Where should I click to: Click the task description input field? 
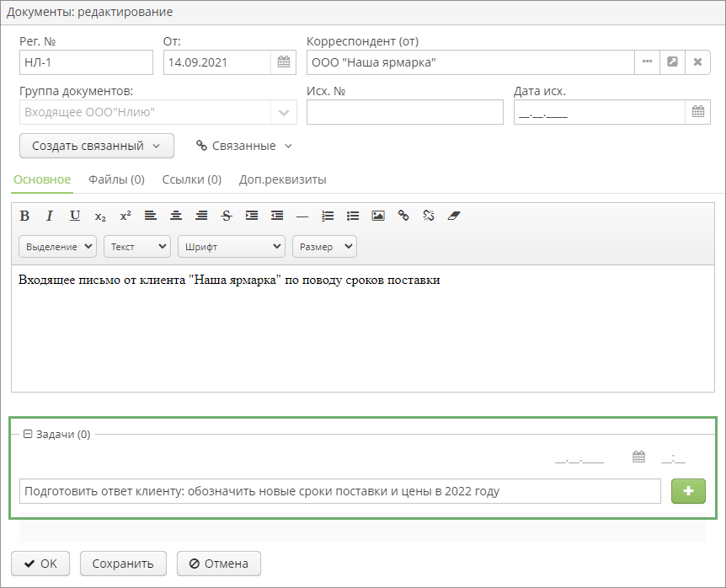340,491
